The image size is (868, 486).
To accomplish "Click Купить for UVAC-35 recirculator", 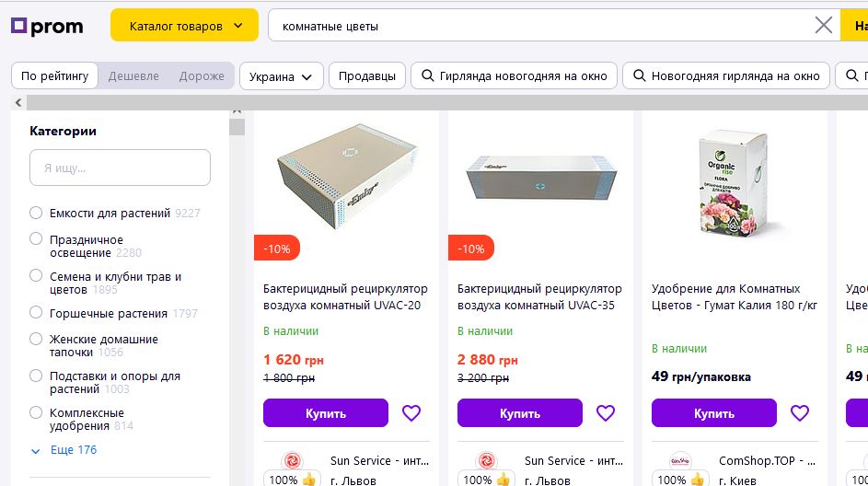I will [519, 413].
